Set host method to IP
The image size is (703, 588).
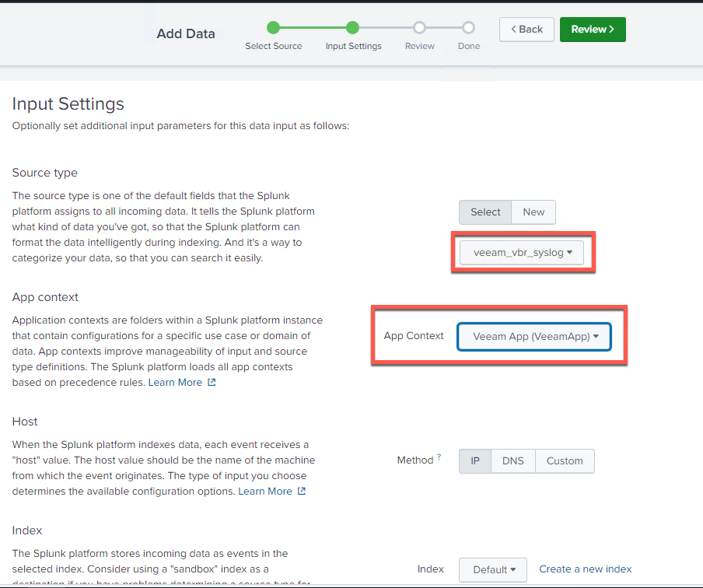(475, 460)
